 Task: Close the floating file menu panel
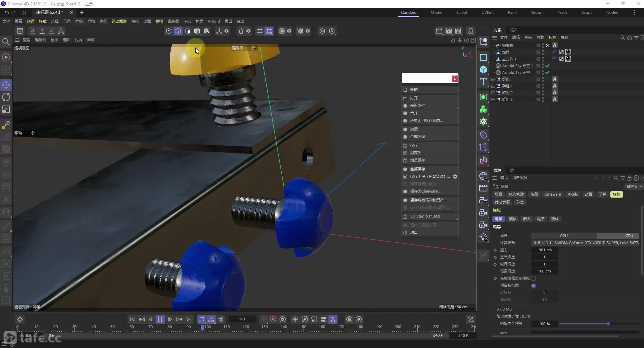(x=455, y=79)
